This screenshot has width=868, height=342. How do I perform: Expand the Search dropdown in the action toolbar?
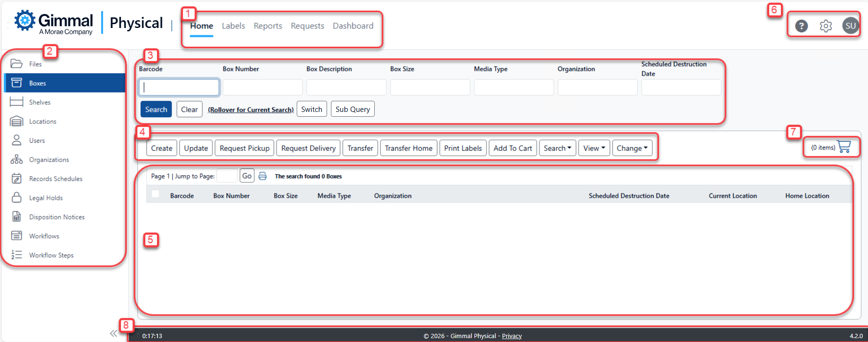click(x=557, y=148)
